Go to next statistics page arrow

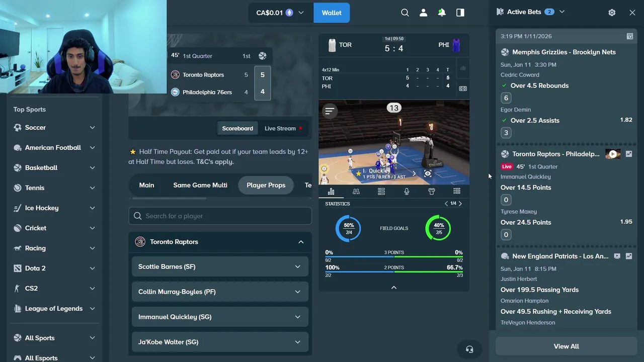(460, 204)
